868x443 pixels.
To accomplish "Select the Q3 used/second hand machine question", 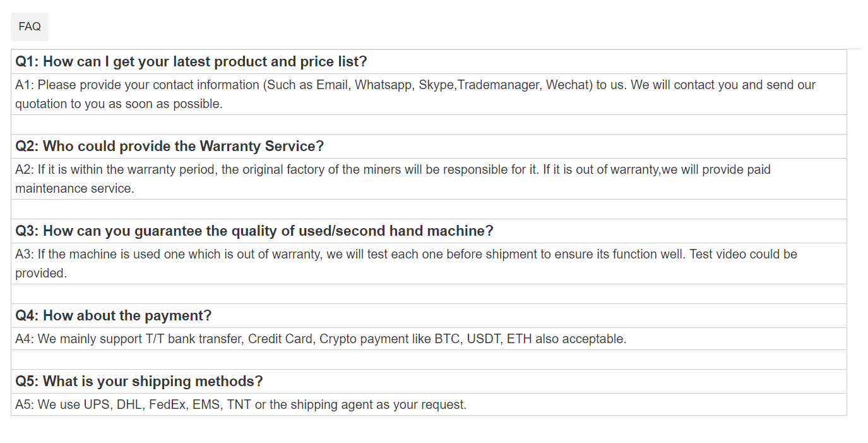I will (x=254, y=231).
